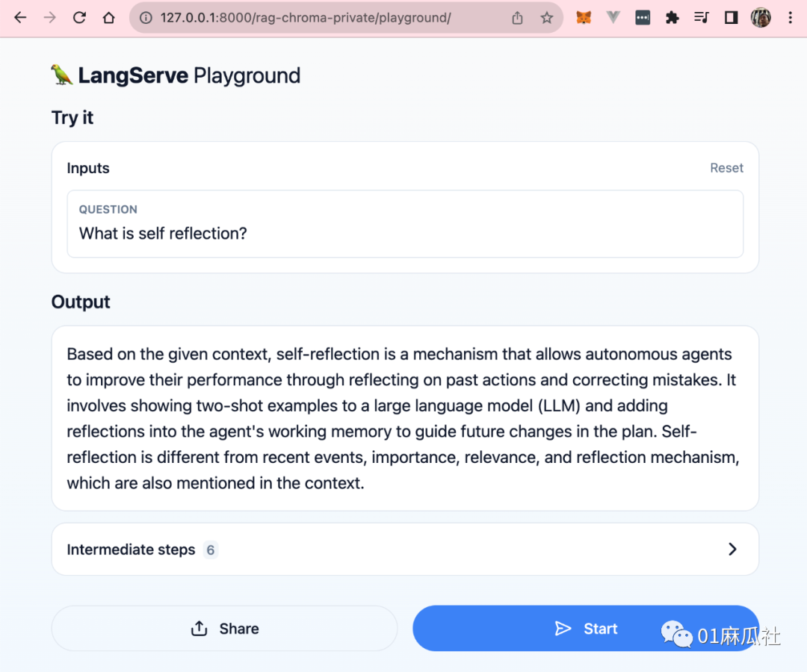Click the LangServe Playground title
This screenshot has height=672, width=807.
[189, 75]
